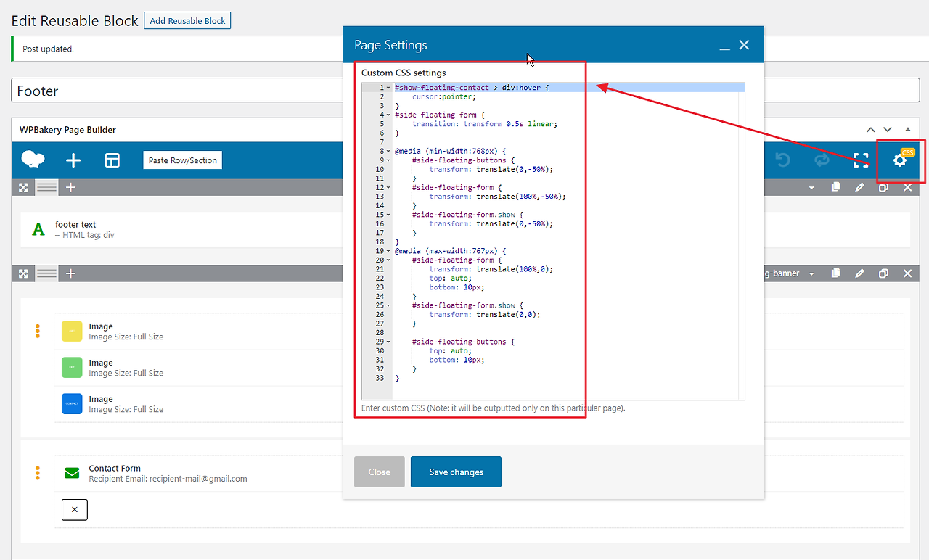929x560 pixels.
Task: Click the "Contact Form" element title
Action: (115, 469)
